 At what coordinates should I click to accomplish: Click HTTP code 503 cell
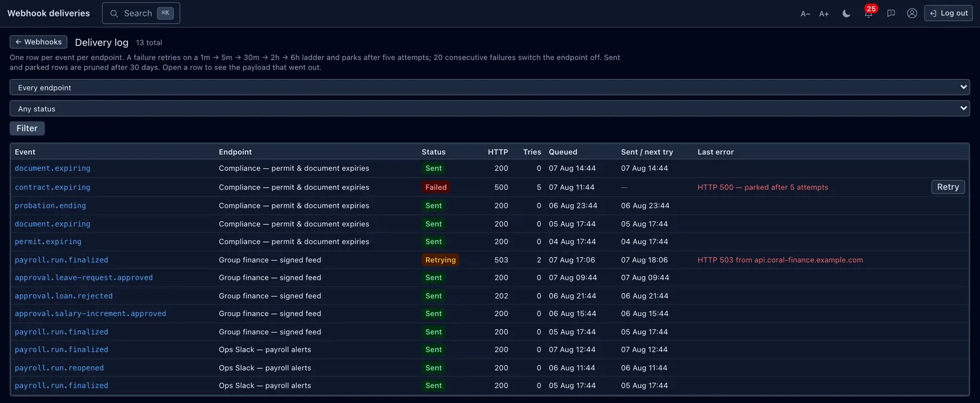(x=501, y=260)
